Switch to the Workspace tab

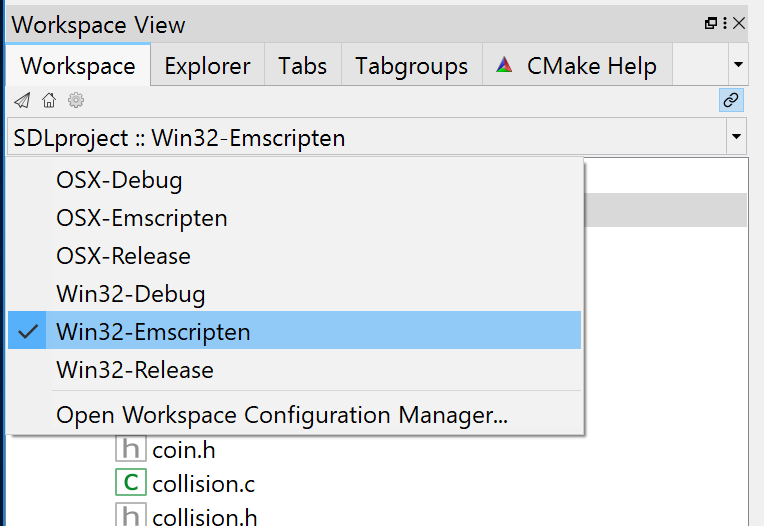click(x=78, y=65)
